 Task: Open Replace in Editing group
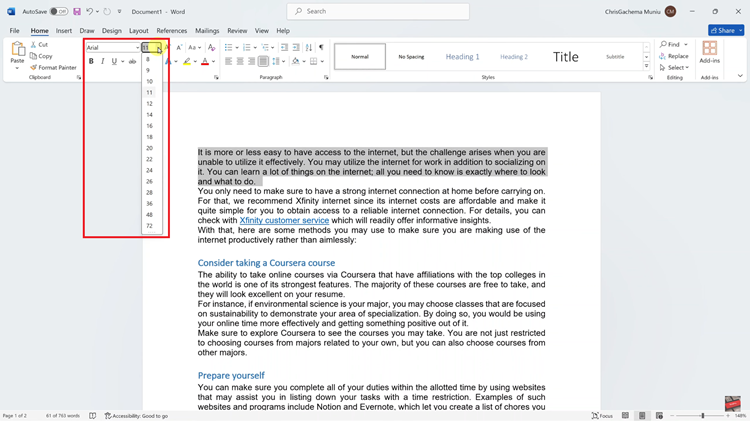click(x=674, y=56)
